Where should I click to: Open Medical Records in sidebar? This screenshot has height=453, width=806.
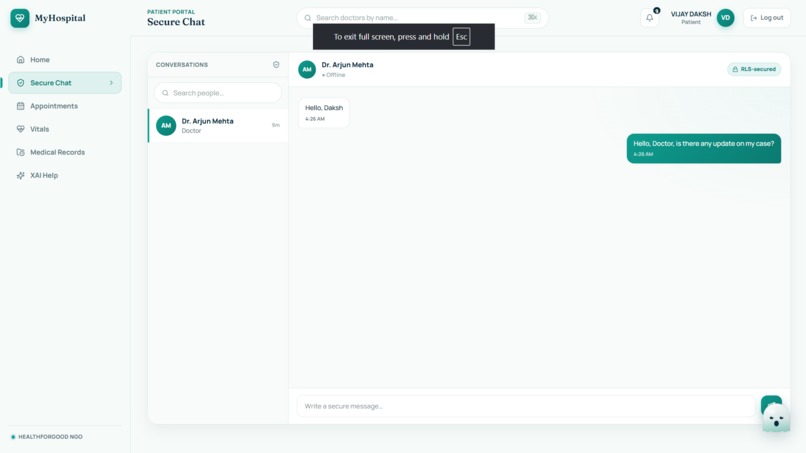[65, 152]
